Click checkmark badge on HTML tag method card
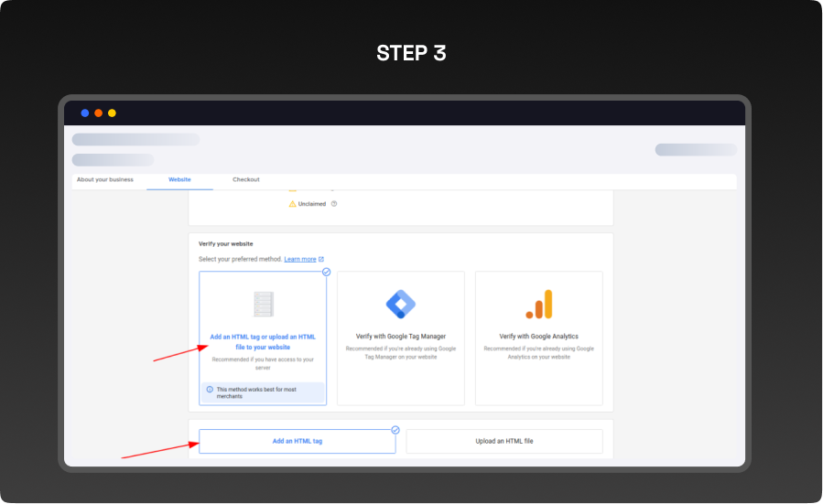 tap(326, 272)
